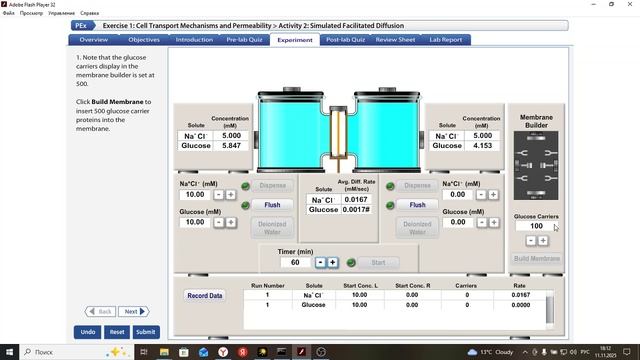Open File Explorer from taskbar
The height and width of the screenshot is (360, 640).
pyautogui.click(x=164, y=352)
